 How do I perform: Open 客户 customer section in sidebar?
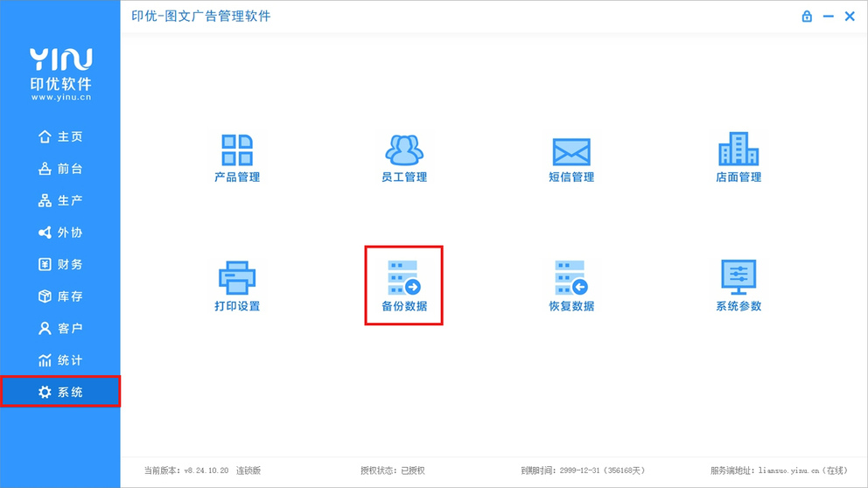60,329
